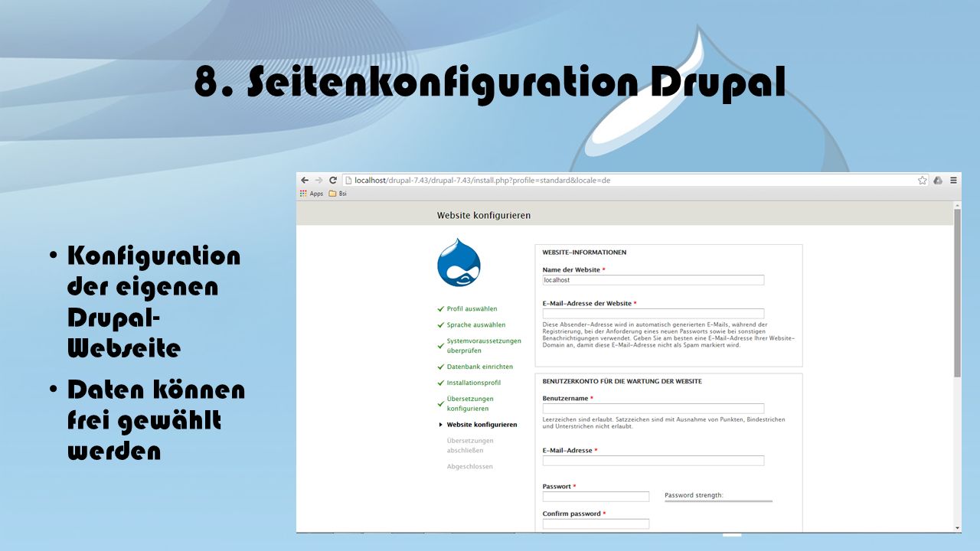Screen dimensions: 980x551
Task: Click 'Datenbank einrichten' step
Action: [480, 367]
